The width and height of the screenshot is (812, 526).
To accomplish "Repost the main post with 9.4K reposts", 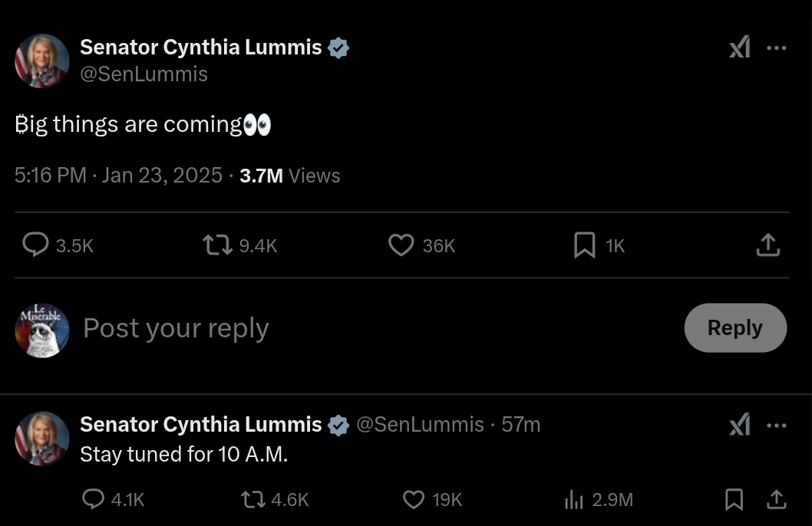I will [x=216, y=245].
